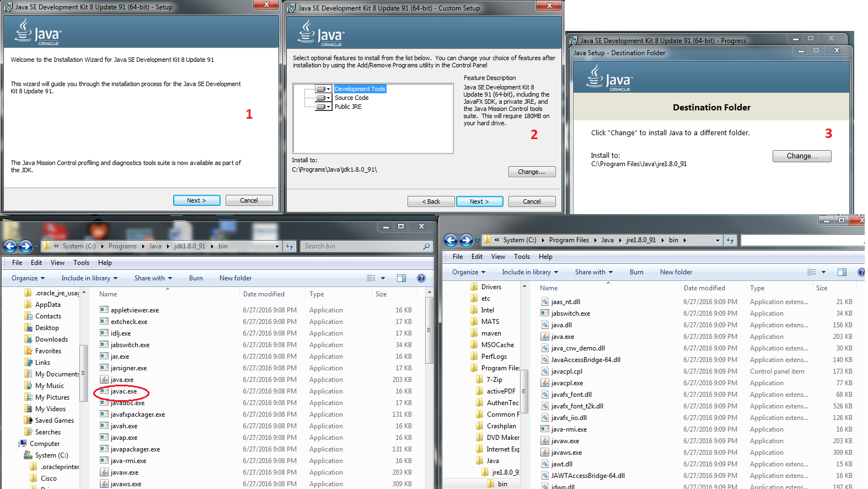Click change view icon in jre bin window
868x489 pixels.
point(812,272)
